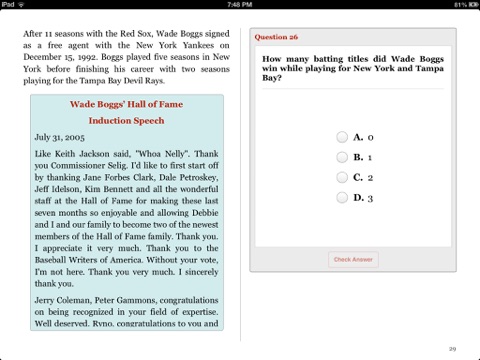Image resolution: width=480 pixels, height=360 pixels.
Task: Tap the 7:48 PM clock
Action: click(x=240, y=4)
